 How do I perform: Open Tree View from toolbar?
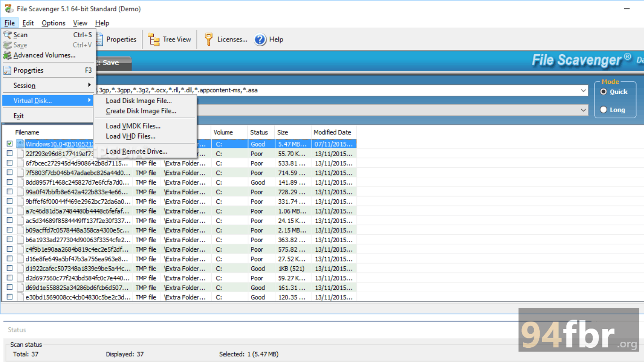[169, 40]
